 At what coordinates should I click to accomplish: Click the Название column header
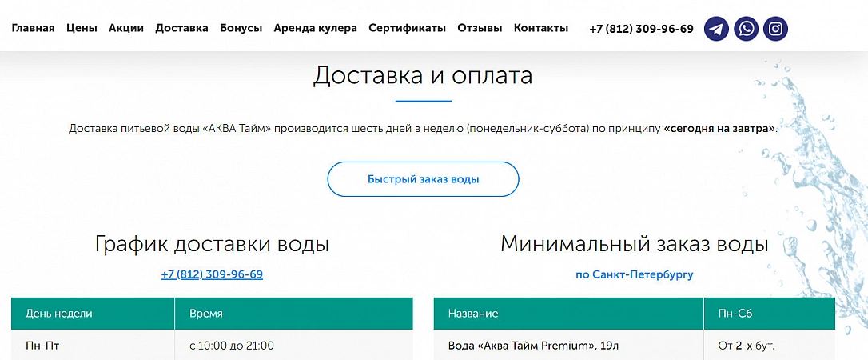[473, 314]
